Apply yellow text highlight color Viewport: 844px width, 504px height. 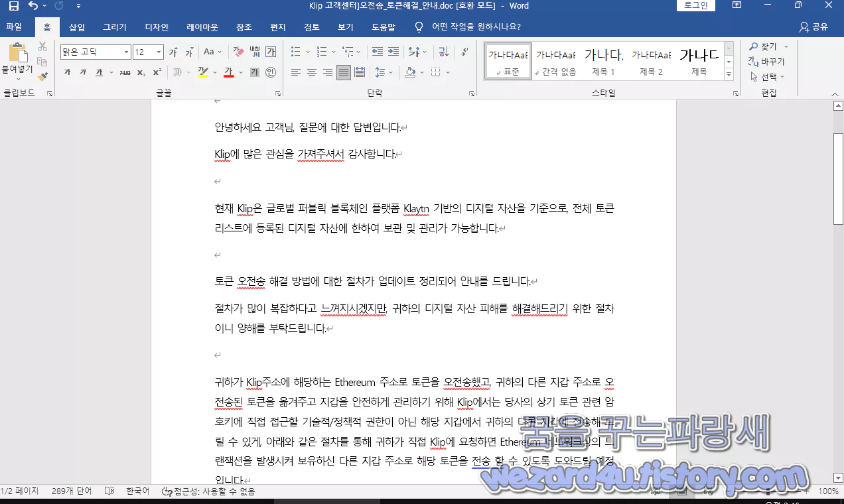pyautogui.click(x=202, y=71)
